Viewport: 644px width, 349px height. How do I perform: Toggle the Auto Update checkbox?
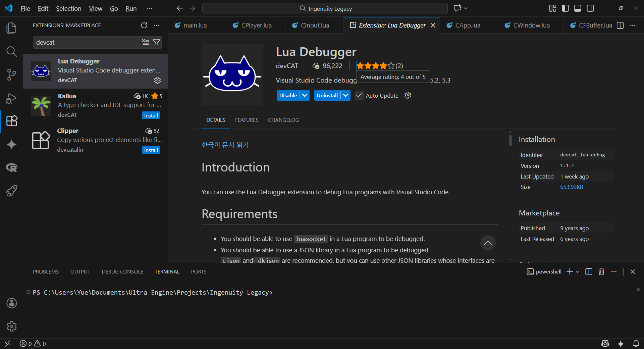tap(359, 96)
